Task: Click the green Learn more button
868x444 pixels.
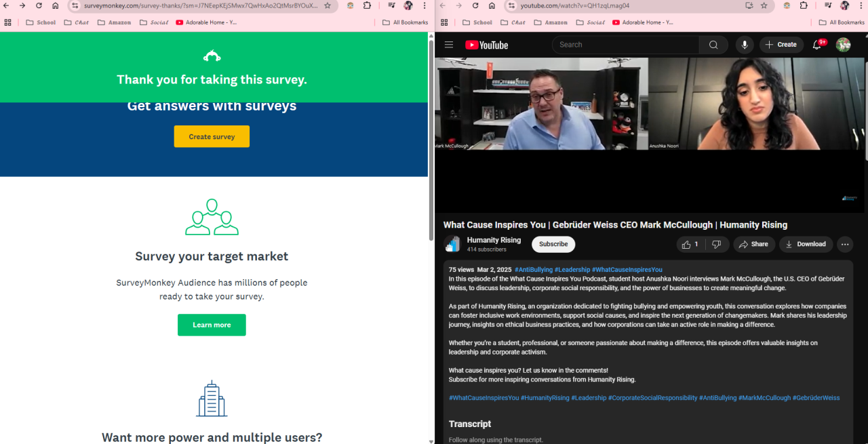Action: point(212,325)
